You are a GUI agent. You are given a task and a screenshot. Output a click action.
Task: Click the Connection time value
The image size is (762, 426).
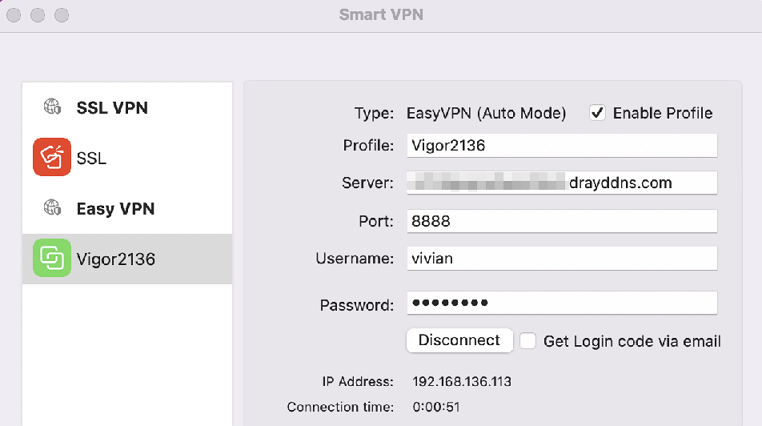click(436, 407)
